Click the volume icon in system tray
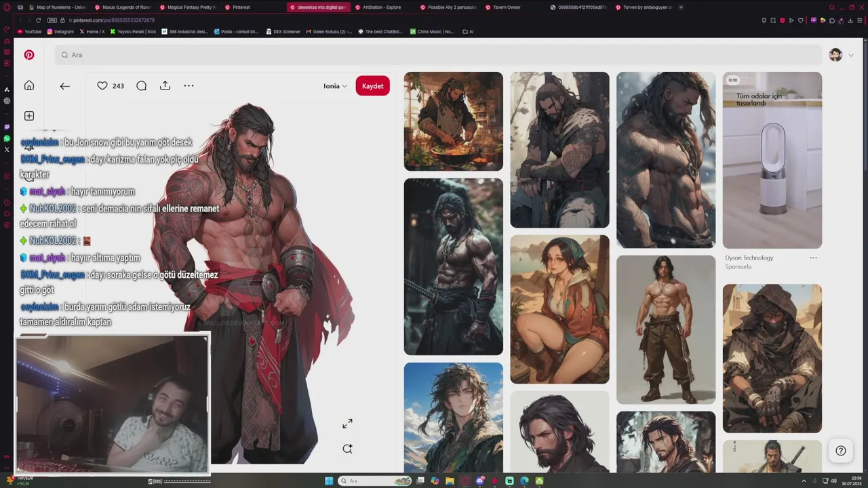 coord(833,481)
